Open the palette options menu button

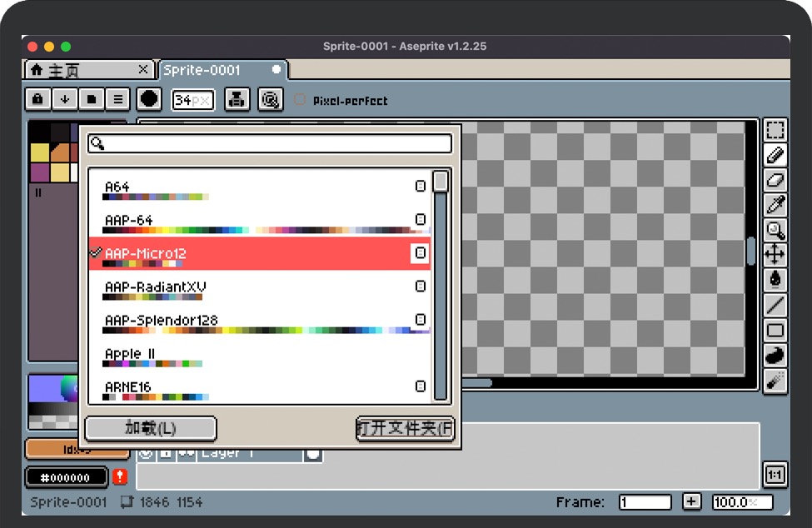click(118, 99)
